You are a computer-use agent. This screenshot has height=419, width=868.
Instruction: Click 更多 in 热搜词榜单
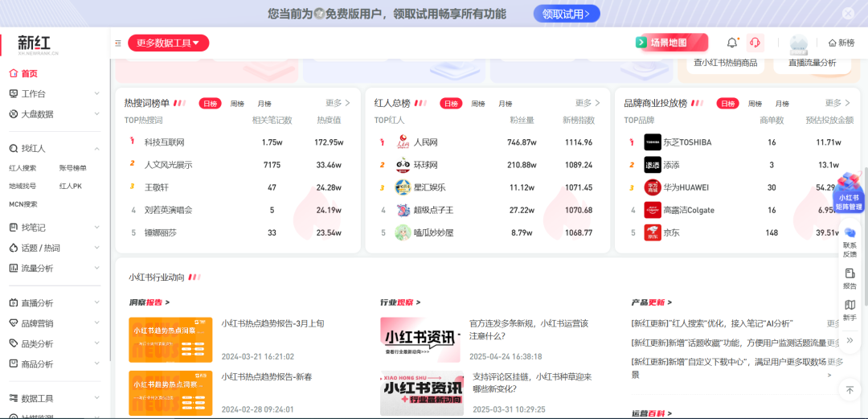pyautogui.click(x=338, y=103)
